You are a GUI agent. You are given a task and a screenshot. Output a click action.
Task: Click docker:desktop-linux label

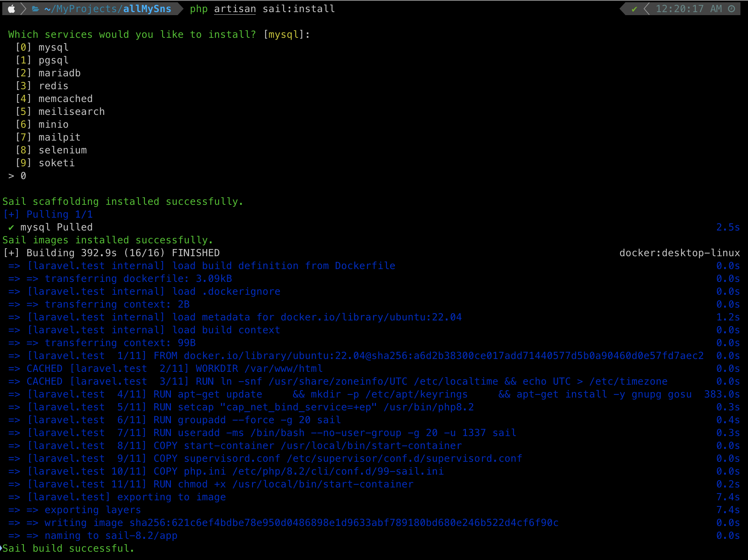coord(679,253)
